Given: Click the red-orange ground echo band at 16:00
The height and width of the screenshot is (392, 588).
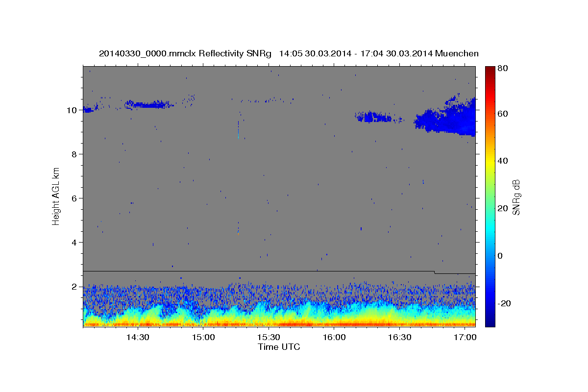Looking at the screenshot, I should (x=334, y=324).
